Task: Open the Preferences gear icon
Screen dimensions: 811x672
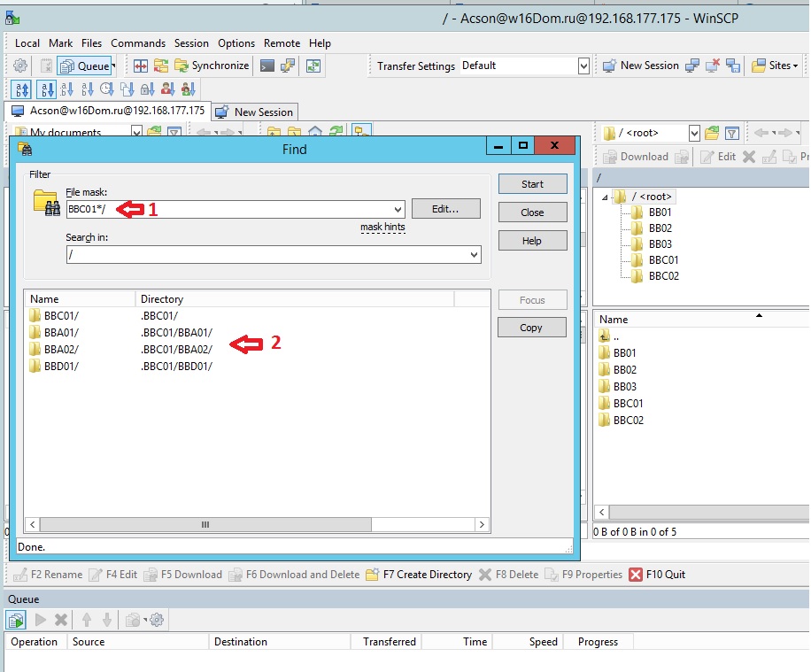Action: tap(20, 66)
